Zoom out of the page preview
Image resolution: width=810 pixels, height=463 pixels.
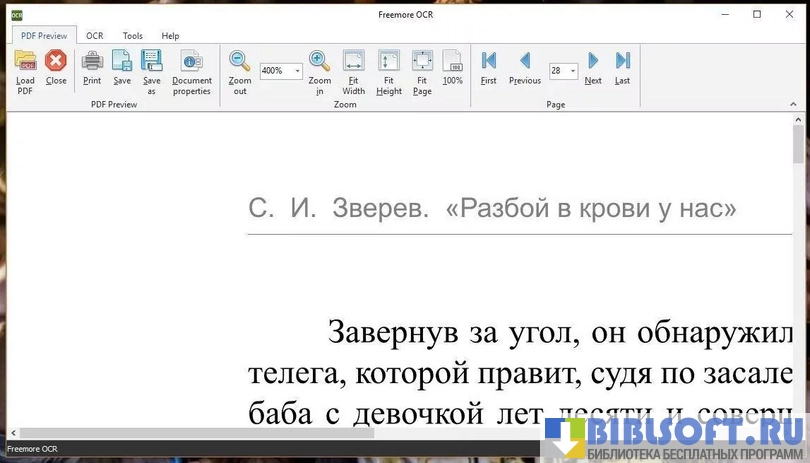pyautogui.click(x=240, y=63)
